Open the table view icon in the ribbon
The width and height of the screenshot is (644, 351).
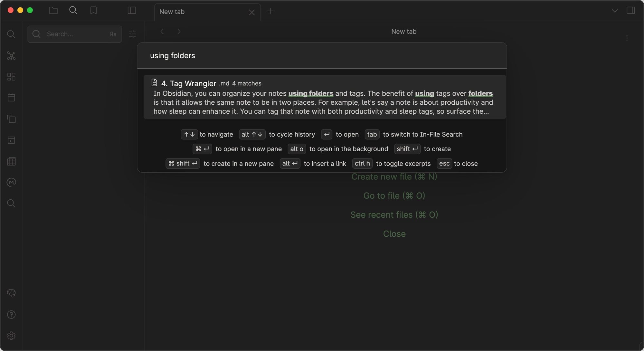coord(11,161)
